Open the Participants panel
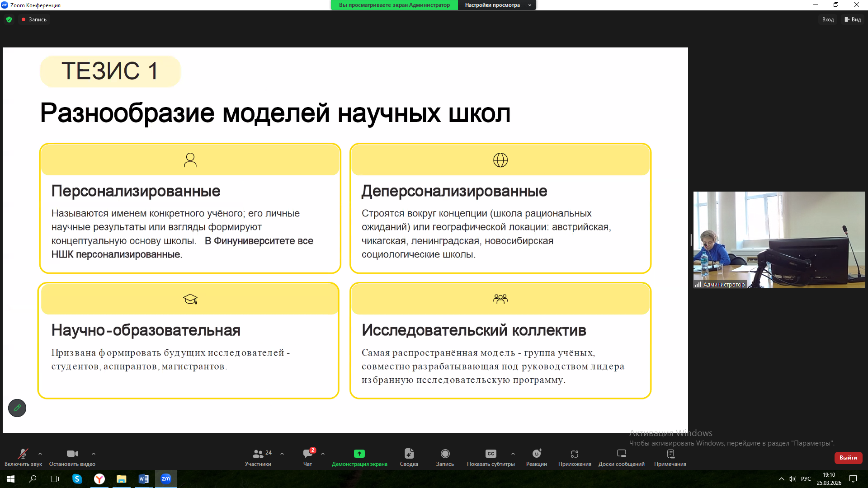This screenshot has height=488, width=868. tap(258, 457)
